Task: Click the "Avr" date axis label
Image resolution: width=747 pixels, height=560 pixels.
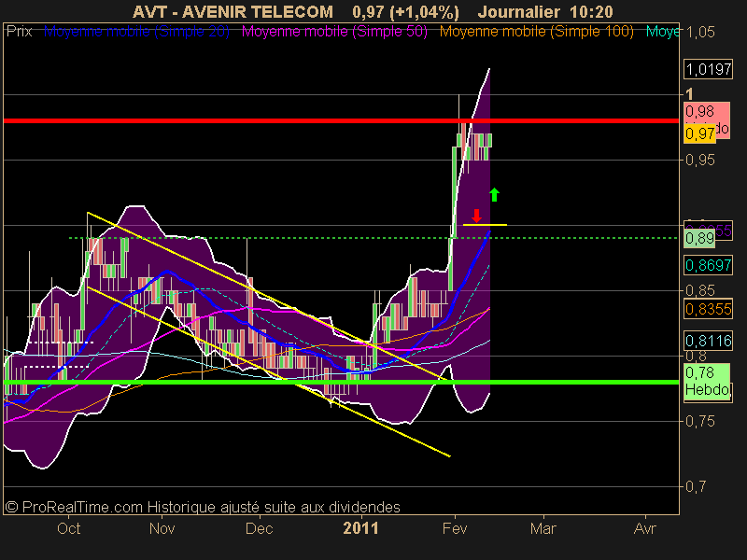Action: 644,528
